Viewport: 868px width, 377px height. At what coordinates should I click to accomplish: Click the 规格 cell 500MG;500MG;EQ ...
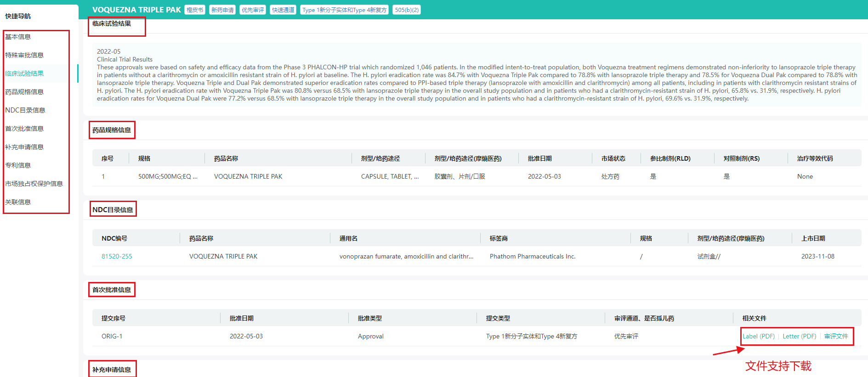pyautogui.click(x=168, y=176)
